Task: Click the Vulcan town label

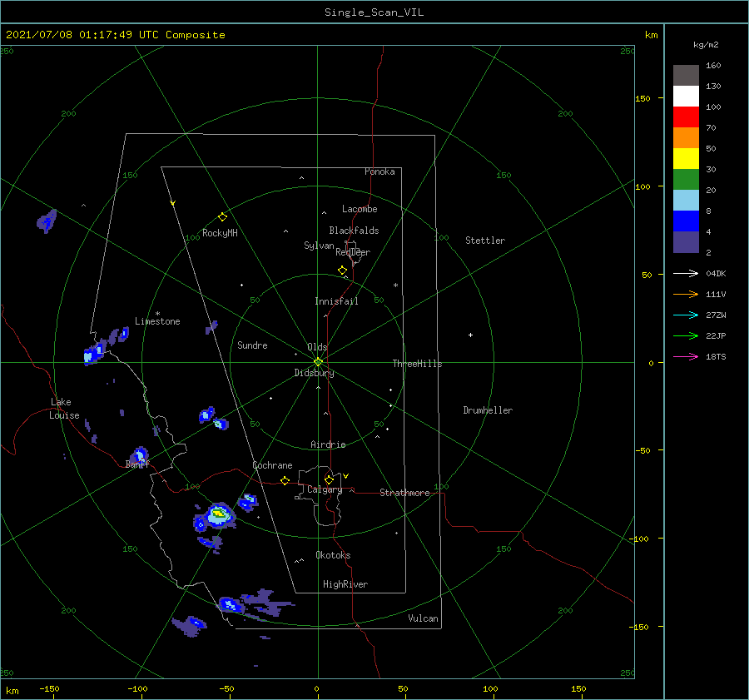Action: pyautogui.click(x=423, y=618)
